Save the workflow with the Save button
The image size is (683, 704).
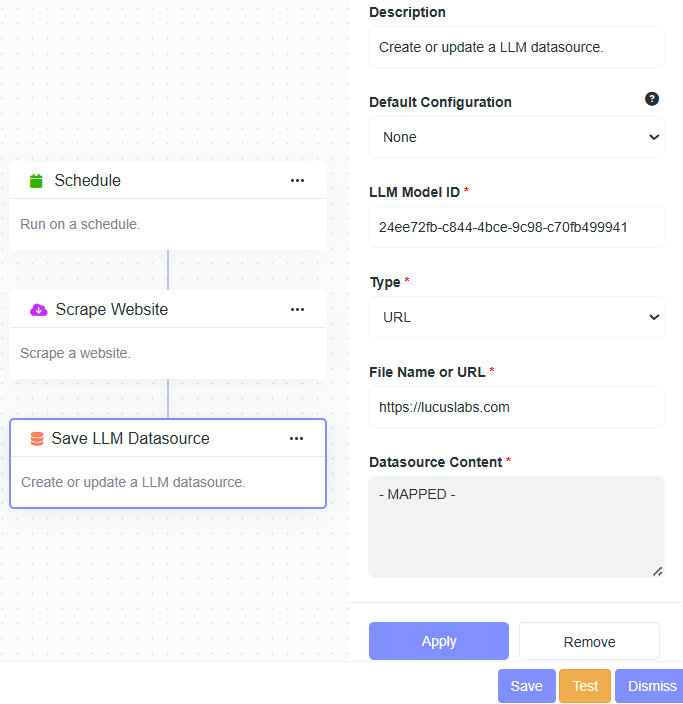(526, 686)
